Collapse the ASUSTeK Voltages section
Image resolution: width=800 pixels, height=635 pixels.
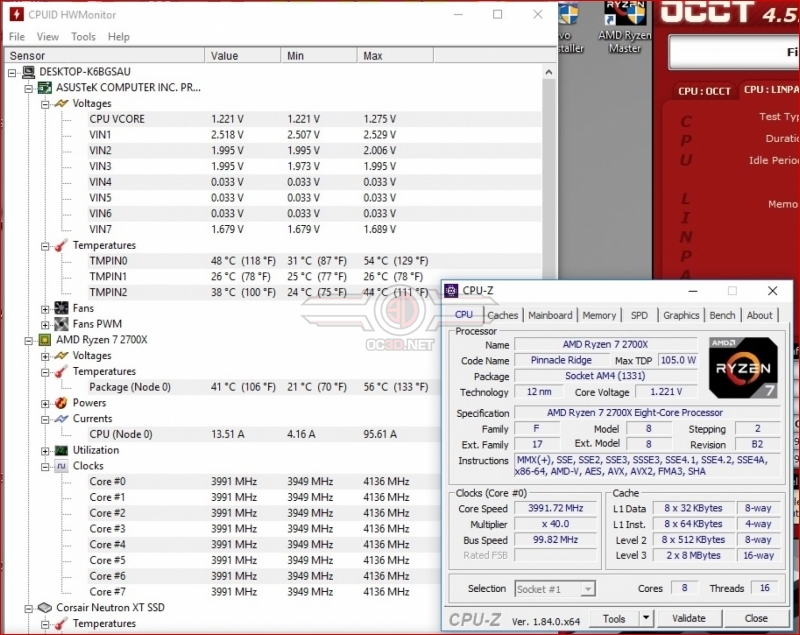[45, 104]
